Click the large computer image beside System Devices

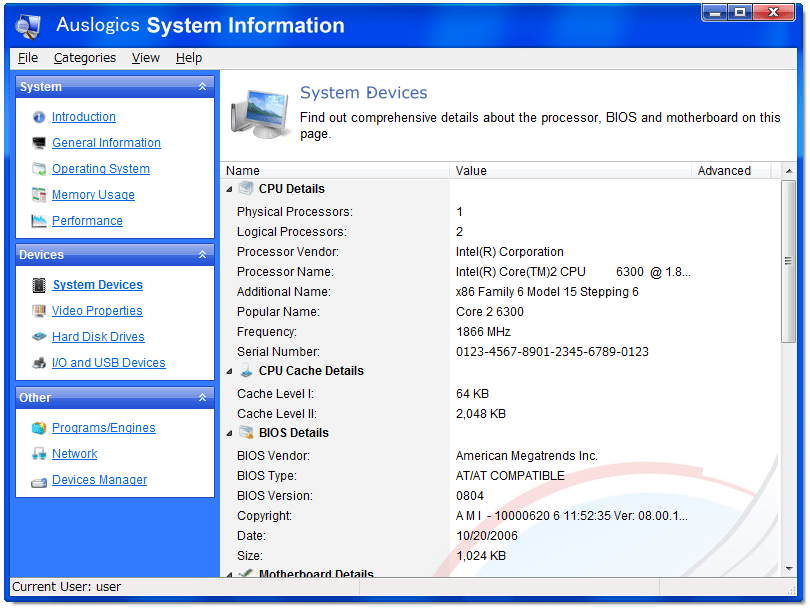[x=260, y=114]
